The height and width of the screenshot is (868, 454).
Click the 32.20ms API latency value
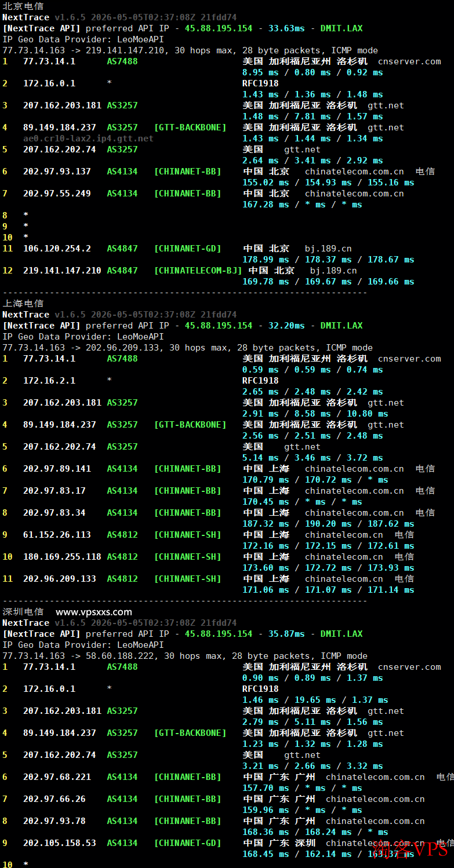(287, 325)
